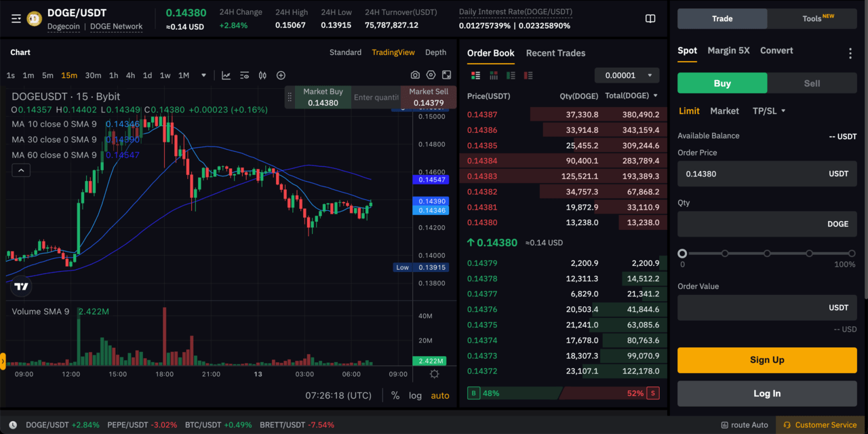Collapse the chart indicator legend
The width and height of the screenshot is (868, 434).
coord(21,171)
